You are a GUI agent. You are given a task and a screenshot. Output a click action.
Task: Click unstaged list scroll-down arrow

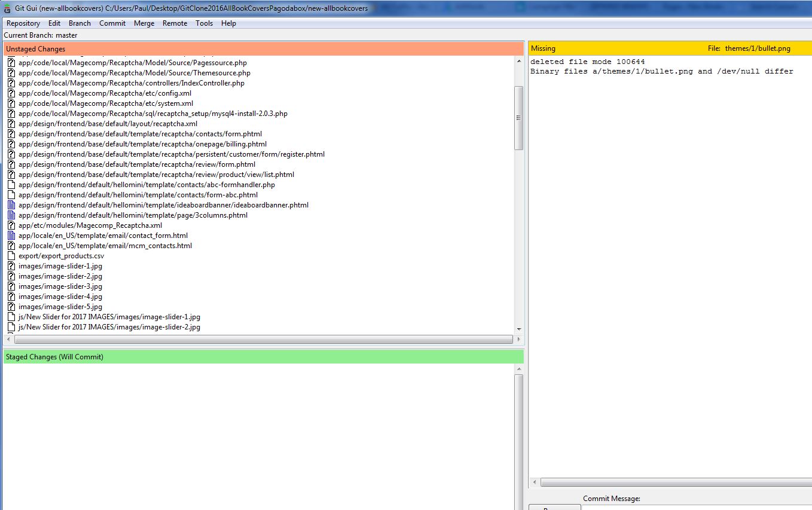519,329
